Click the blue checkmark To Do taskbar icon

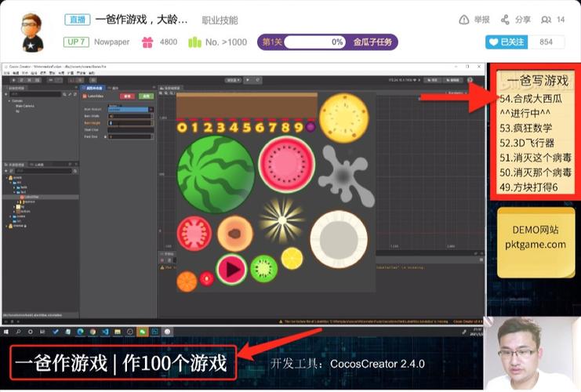pos(55,332)
